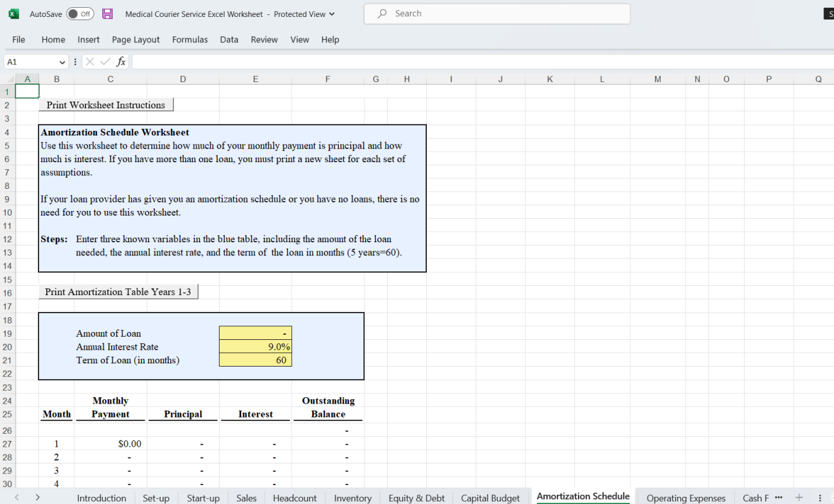This screenshot has height=504, width=834.
Task: Select the Annual Interest Rate 9.0% cell
Action: (x=255, y=347)
